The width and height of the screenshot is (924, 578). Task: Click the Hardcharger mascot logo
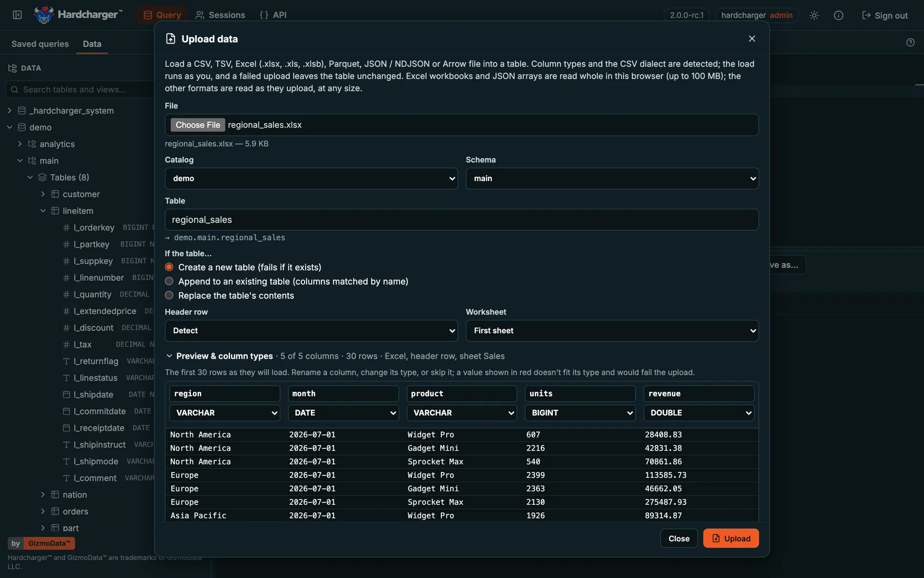pos(44,15)
